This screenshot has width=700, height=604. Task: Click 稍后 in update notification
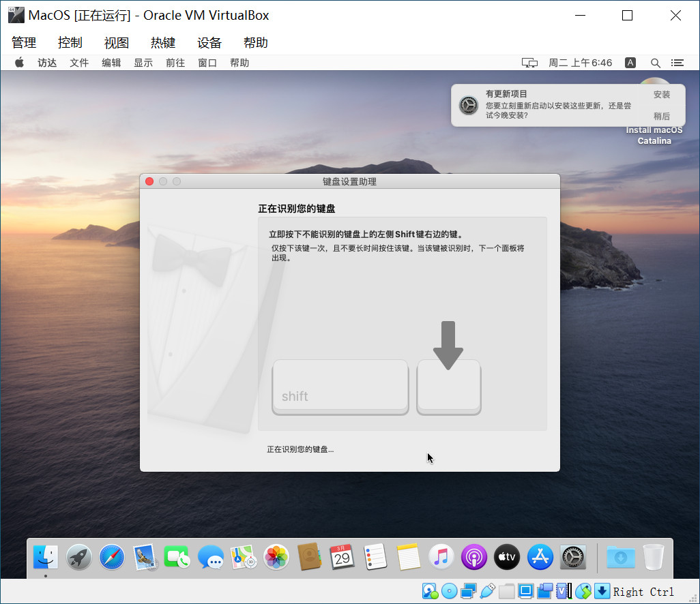tap(662, 117)
